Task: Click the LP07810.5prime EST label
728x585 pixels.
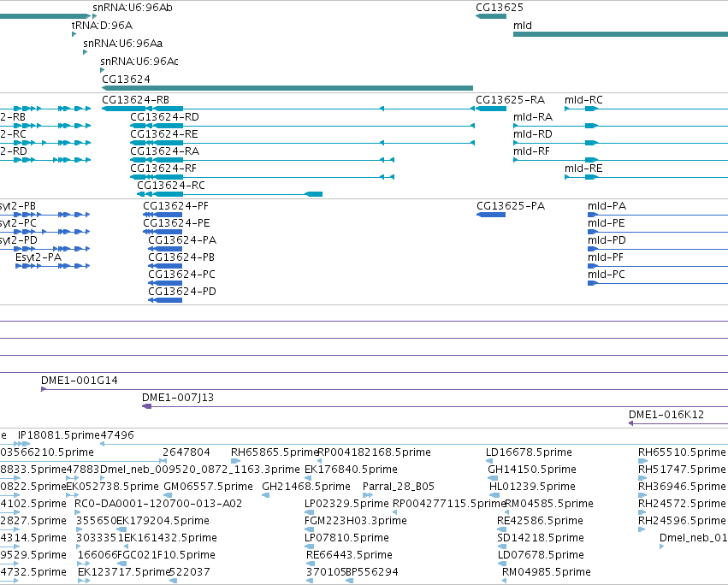Action: 346,539
